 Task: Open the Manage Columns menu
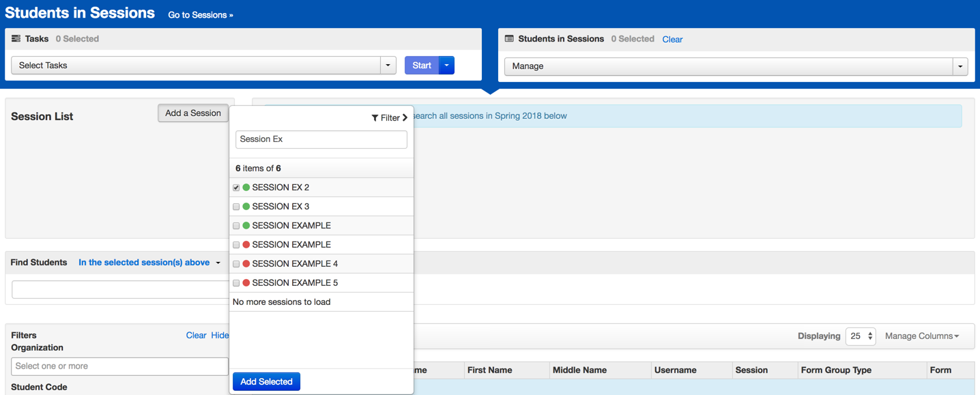click(921, 336)
